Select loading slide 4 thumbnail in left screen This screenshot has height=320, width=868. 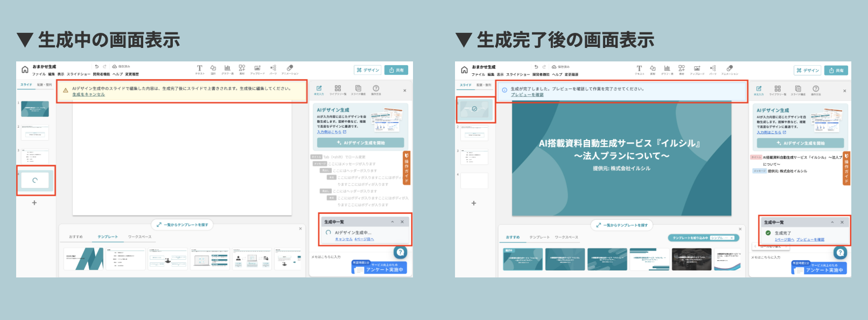click(35, 180)
